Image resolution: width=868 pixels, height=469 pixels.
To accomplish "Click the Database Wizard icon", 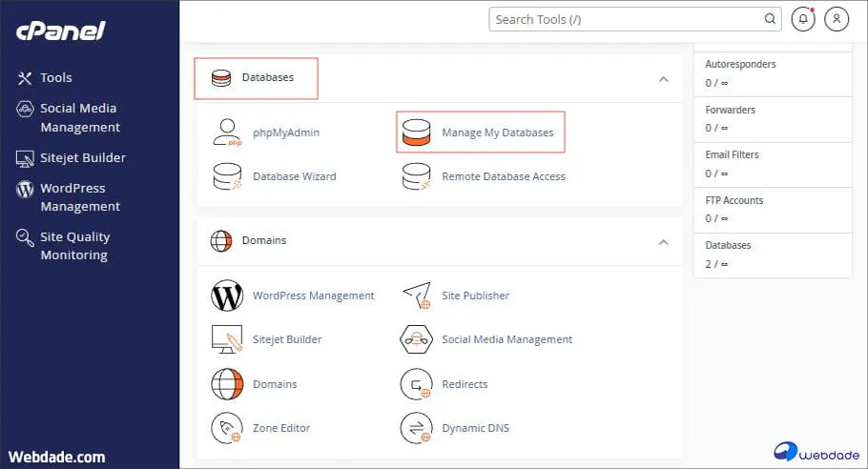I will (x=228, y=176).
